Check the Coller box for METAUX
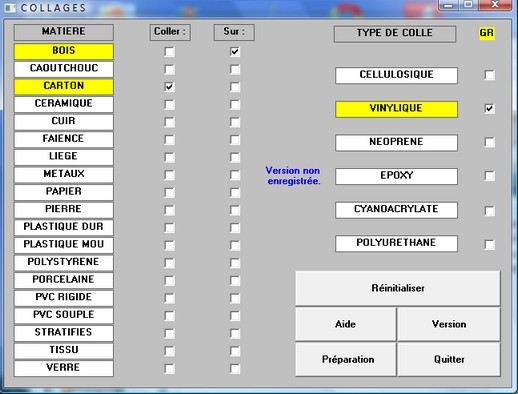 (x=169, y=175)
